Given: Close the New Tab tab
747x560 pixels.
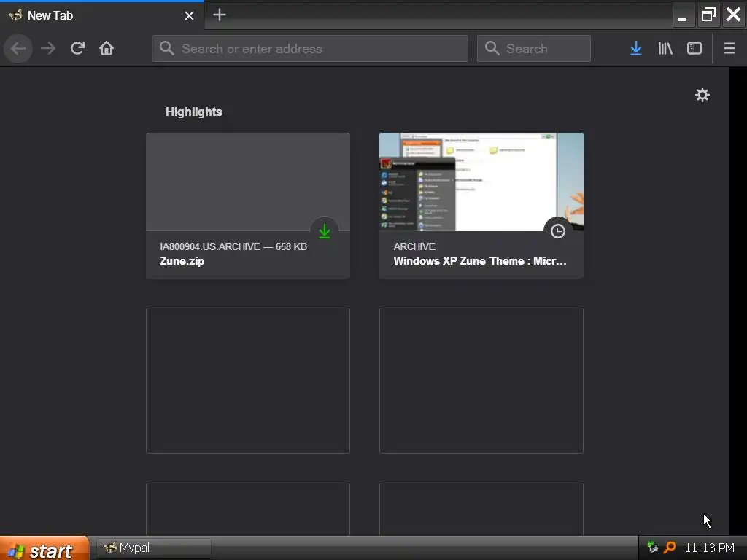Looking at the screenshot, I should (189, 16).
